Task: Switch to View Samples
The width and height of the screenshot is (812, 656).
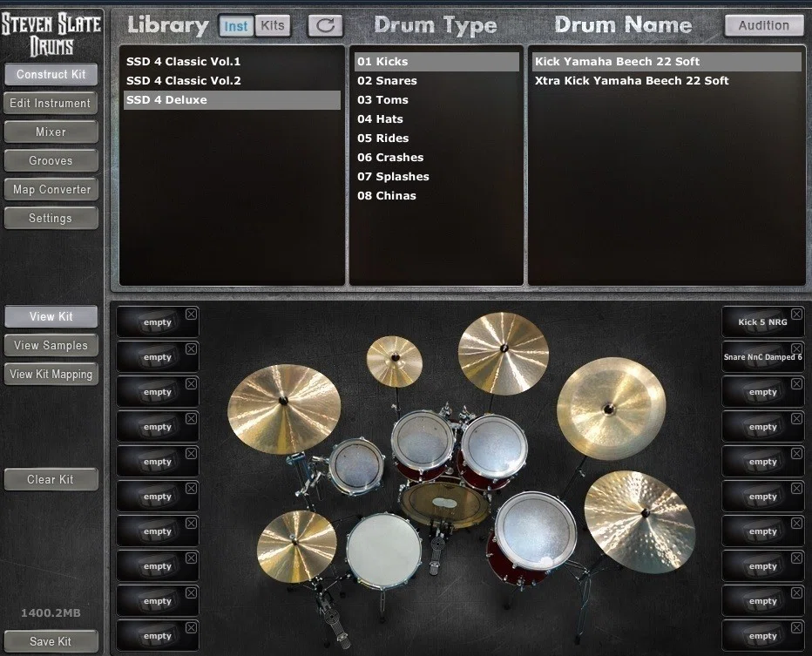Action: 51,345
